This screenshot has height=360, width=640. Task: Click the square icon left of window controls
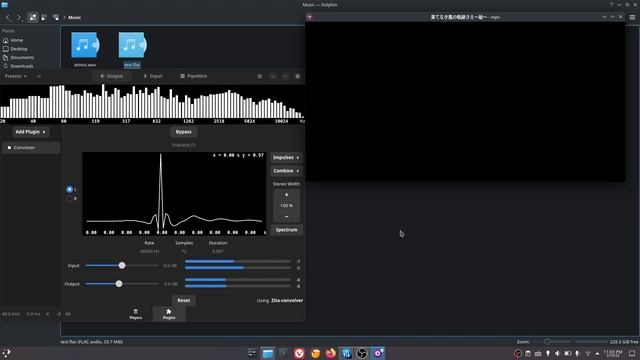260,76
